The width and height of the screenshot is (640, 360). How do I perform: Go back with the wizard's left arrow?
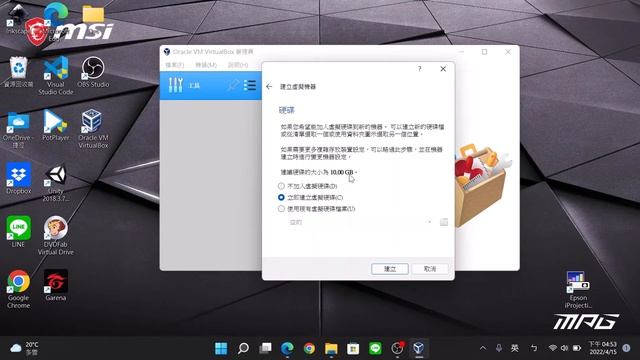pos(269,87)
